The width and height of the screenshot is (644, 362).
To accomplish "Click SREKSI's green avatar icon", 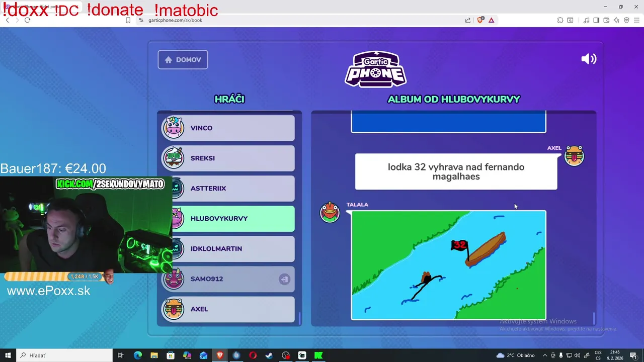I will (x=174, y=158).
